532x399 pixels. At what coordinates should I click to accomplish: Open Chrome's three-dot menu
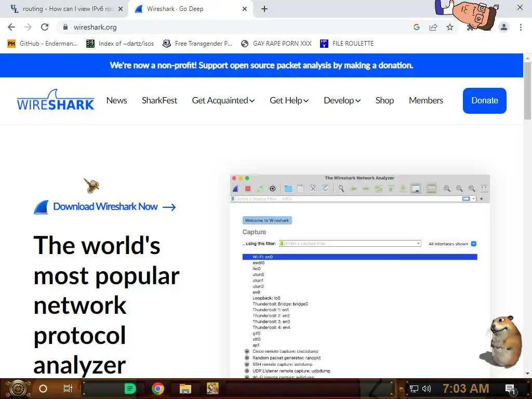point(521,27)
